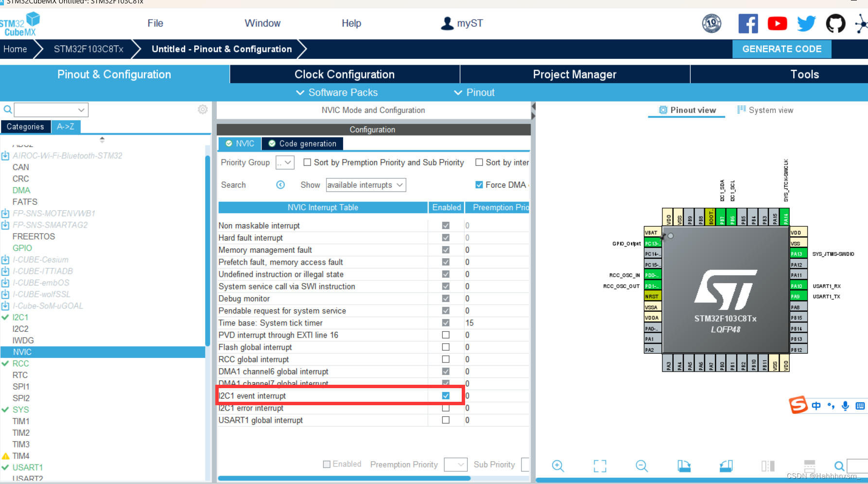Viewport: 868px width, 484px height.
Task: Open the category search combo box
Action: coord(51,110)
